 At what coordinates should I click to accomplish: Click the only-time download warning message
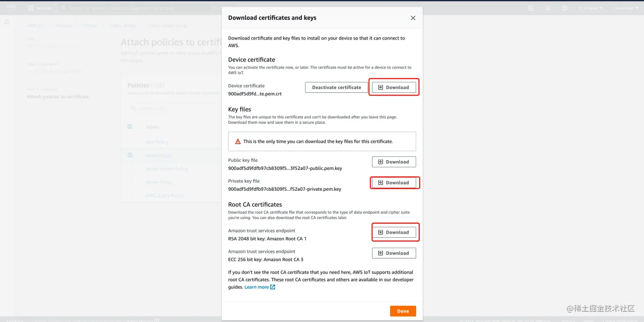click(x=322, y=141)
